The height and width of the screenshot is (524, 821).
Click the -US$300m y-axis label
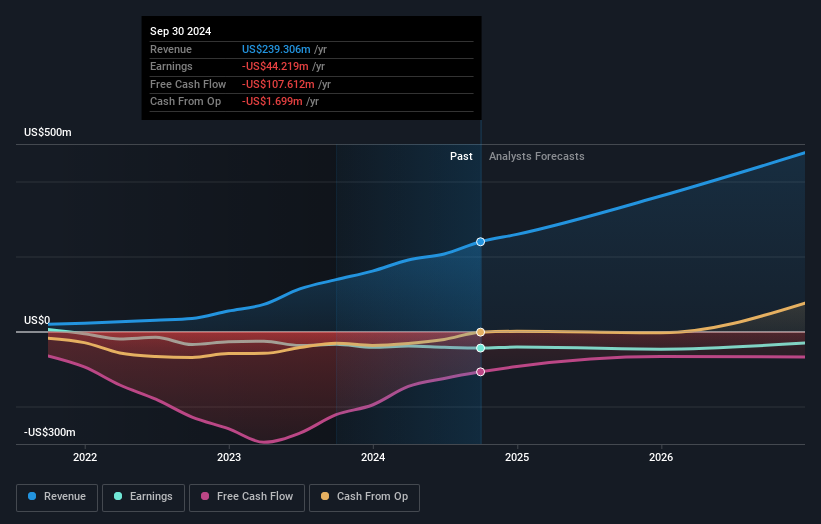(50, 432)
